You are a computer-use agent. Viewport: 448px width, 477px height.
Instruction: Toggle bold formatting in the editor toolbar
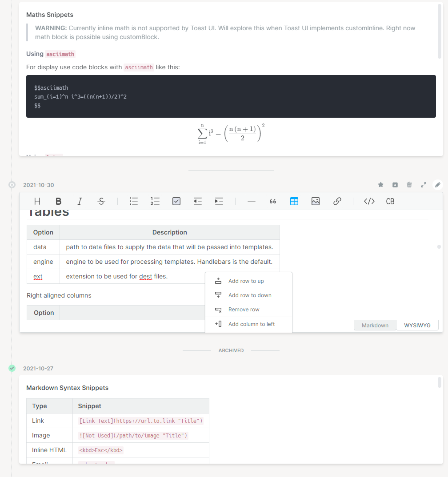58,201
